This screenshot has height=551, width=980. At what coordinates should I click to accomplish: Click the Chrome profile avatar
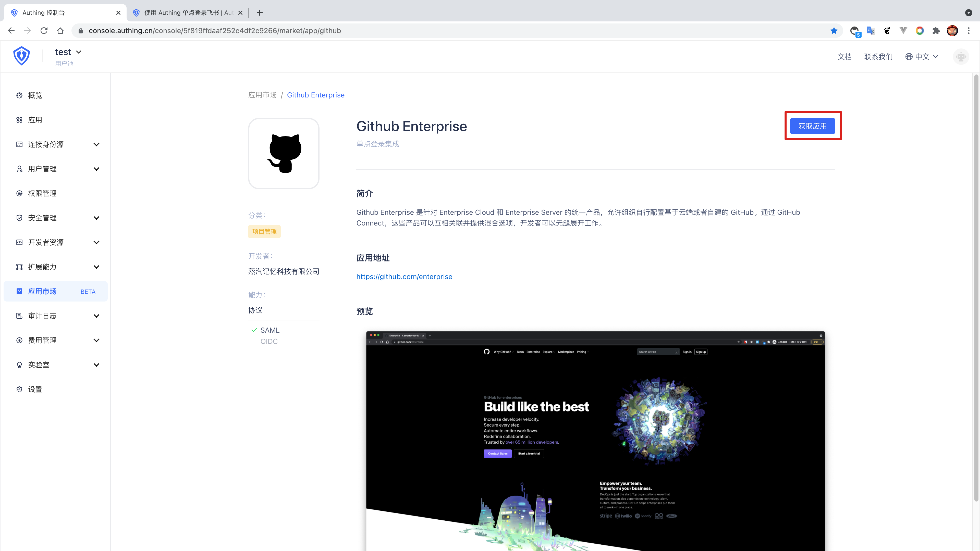[952, 31]
